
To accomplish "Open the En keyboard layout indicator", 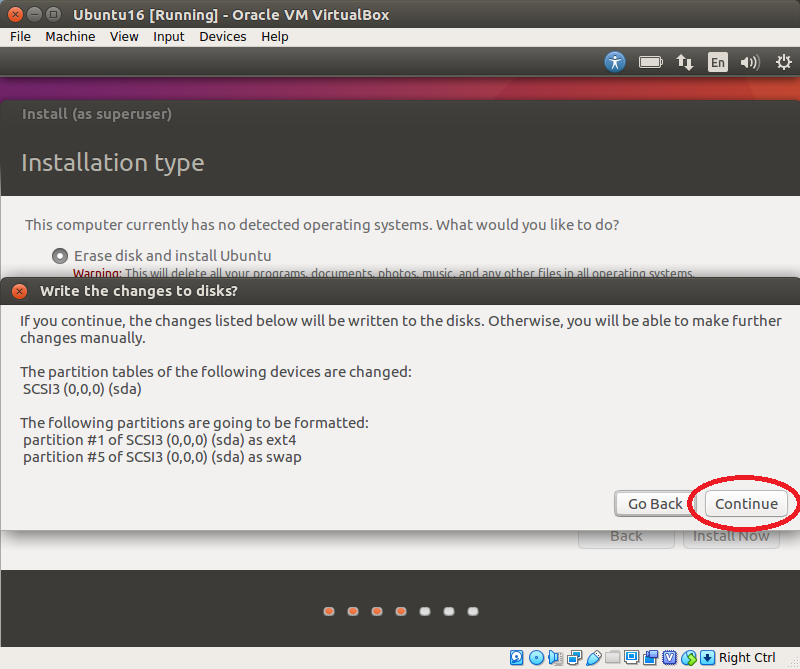I will click(717, 62).
